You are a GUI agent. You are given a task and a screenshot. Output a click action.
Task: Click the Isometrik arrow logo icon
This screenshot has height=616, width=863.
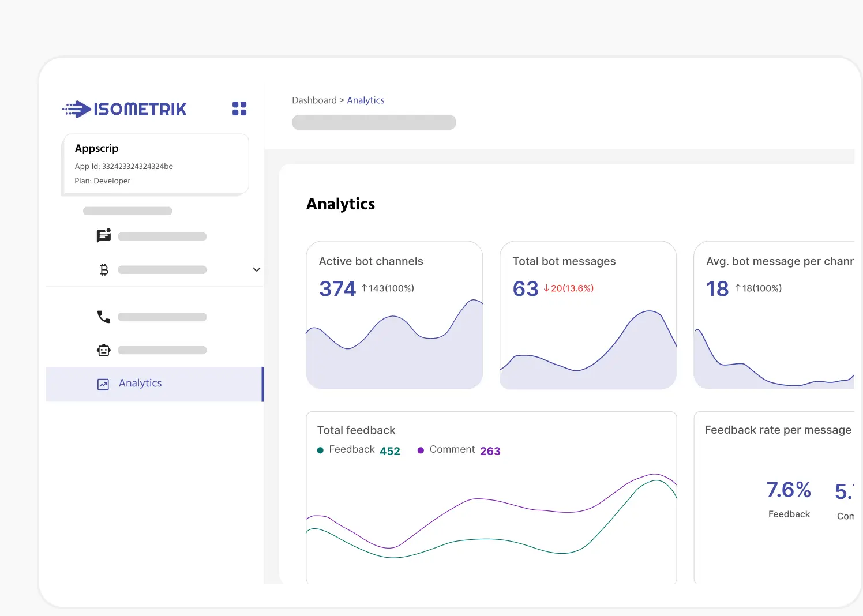point(77,109)
